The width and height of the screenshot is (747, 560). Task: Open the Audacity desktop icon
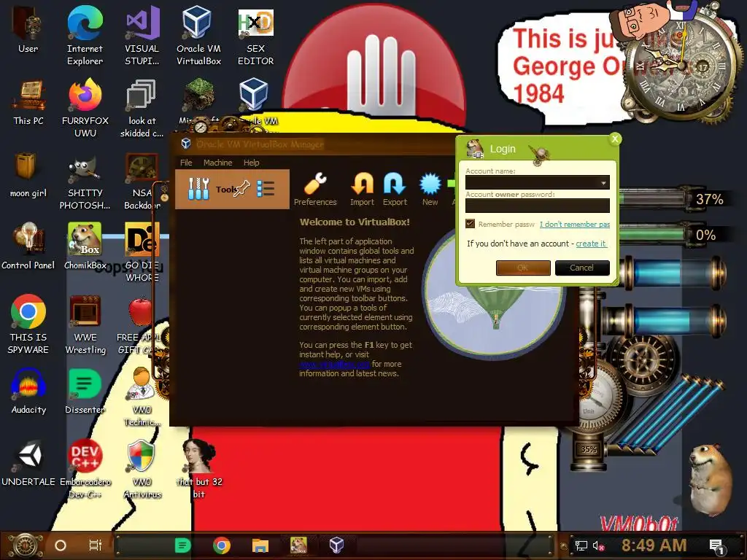28,391
